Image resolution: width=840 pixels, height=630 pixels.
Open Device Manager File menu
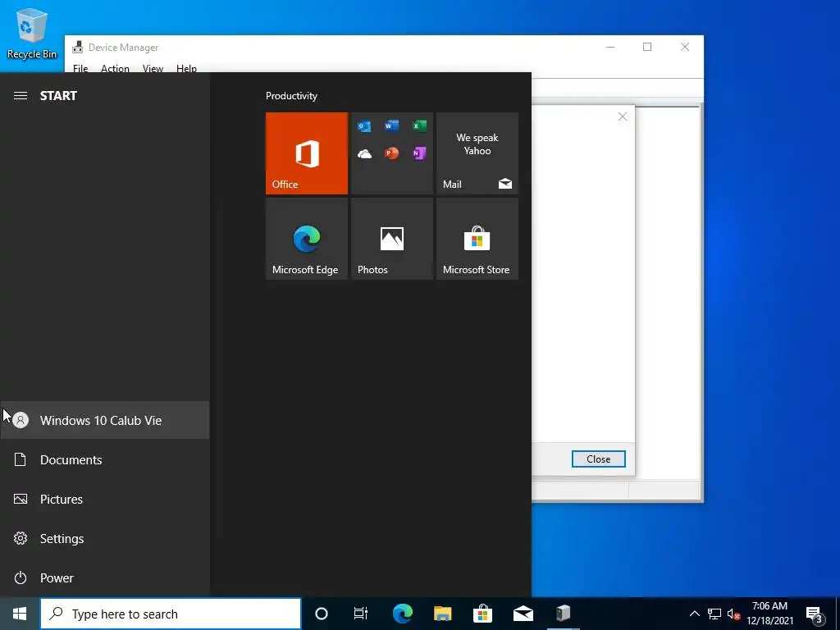coord(80,69)
